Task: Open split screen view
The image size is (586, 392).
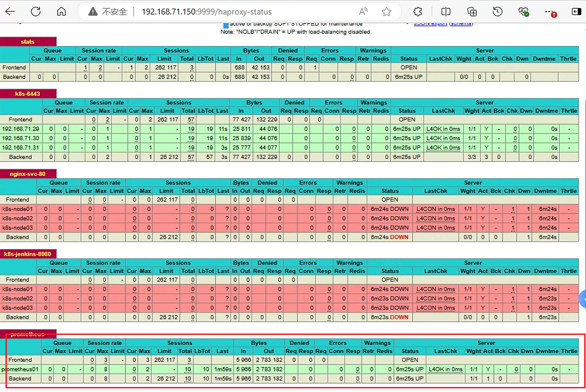Action: tap(446, 12)
